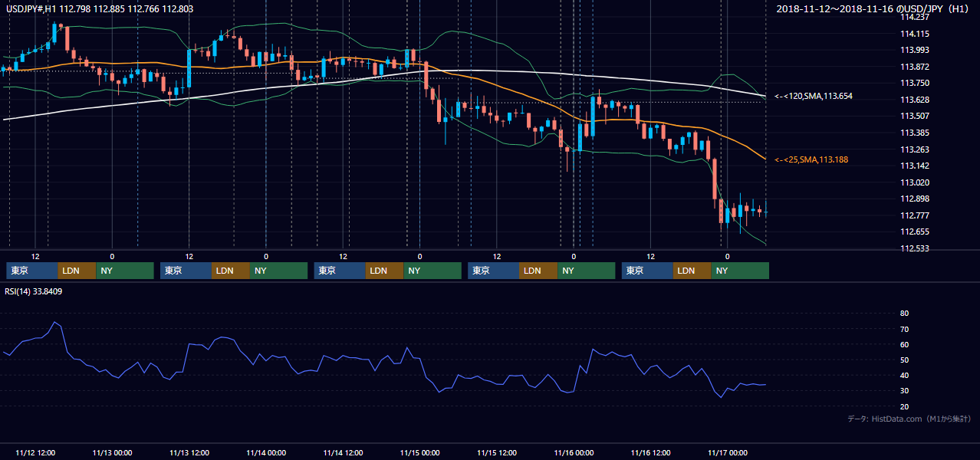Select time axis label 11/15 12:00
Viewport: 980px width, 460px height.
coord(497,452)
